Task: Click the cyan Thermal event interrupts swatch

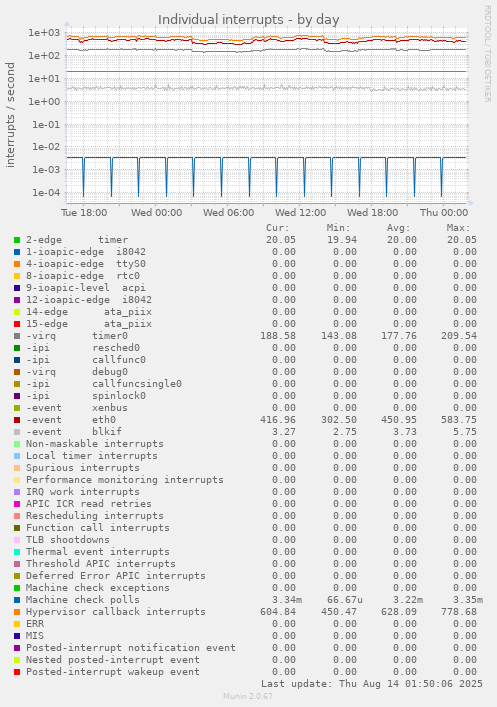Action: [17, 552]
